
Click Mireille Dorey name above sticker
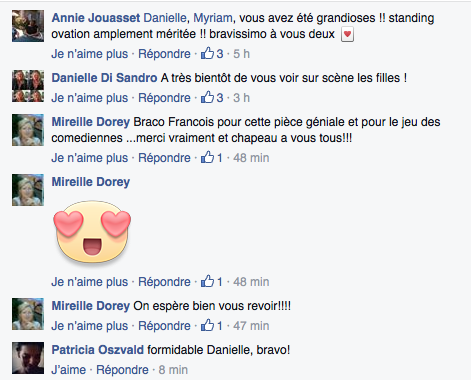tap(91, 182)
